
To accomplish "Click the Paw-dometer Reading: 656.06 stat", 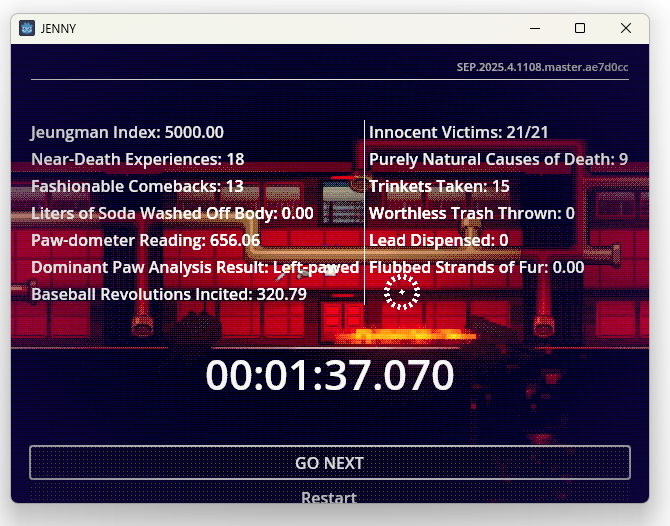I will click(x=145, y=240).
